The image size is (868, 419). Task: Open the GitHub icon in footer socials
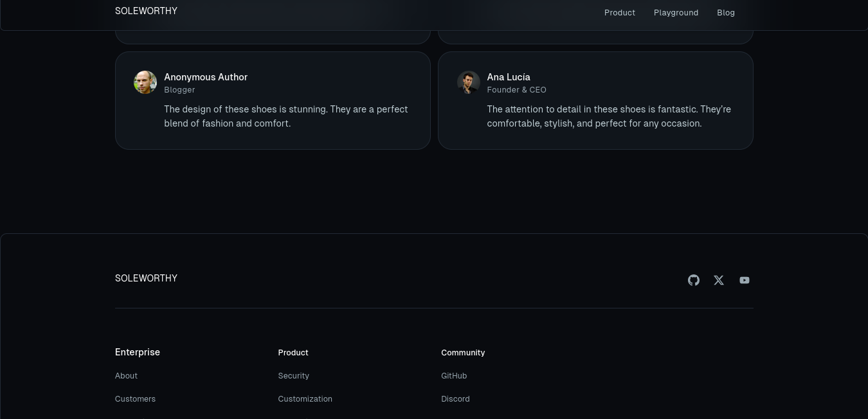pyautogui.click(x=693, y=280)
